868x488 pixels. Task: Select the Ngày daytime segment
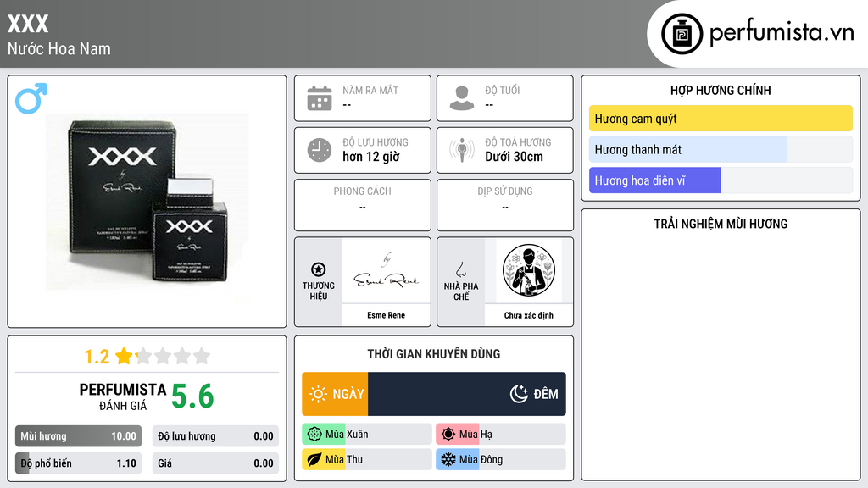point(335,394)
